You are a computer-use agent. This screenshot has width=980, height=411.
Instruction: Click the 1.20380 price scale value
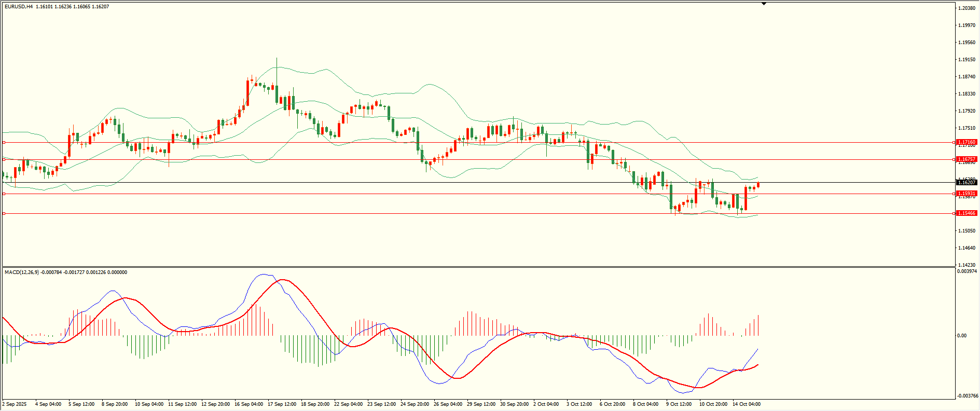(x=966, y=8)
